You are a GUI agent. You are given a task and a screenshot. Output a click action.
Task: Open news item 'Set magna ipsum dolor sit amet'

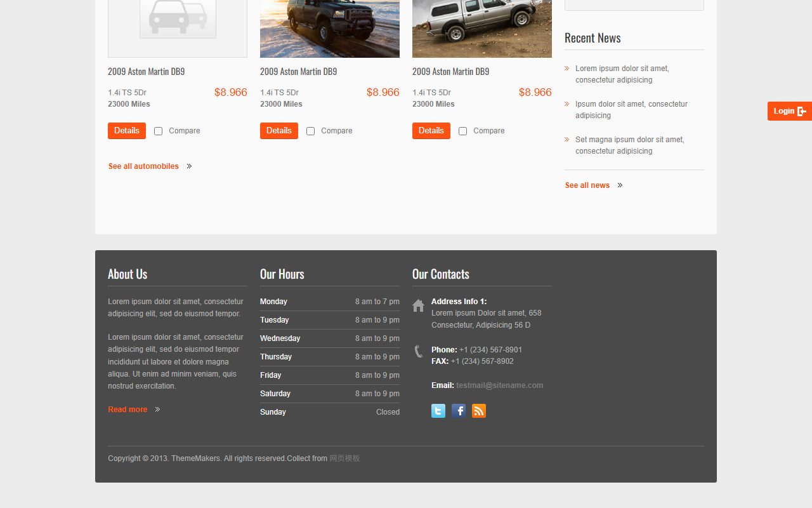(x=630, y=145)
